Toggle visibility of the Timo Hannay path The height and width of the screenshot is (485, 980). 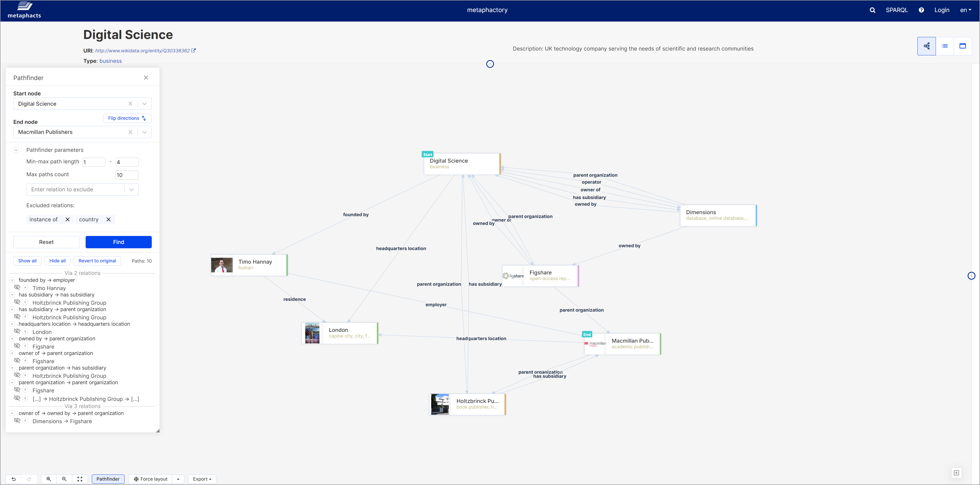[17, 288]
